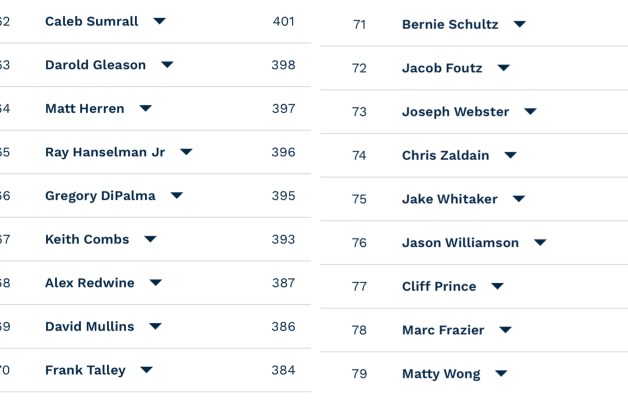Expand David Mullins' row arrow
The image size is (628, 400).
coord(155,327)
